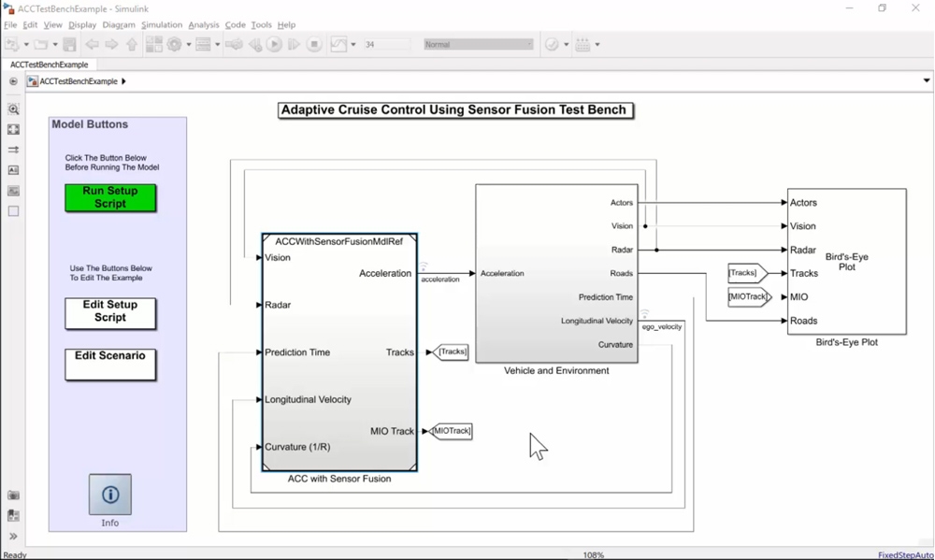Click the Sample Time Legend arrows palette icon

tap(13, 150)
